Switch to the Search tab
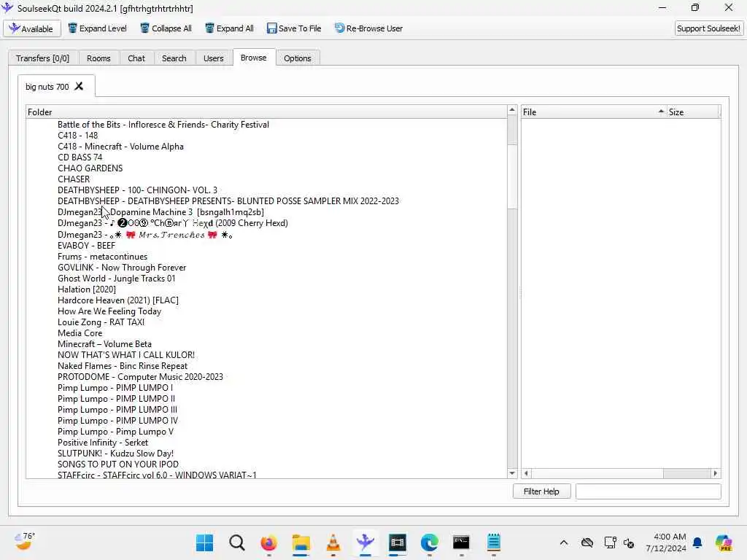Image resolution: width=747 pixels, height=560 pixels. click(174, 58)
